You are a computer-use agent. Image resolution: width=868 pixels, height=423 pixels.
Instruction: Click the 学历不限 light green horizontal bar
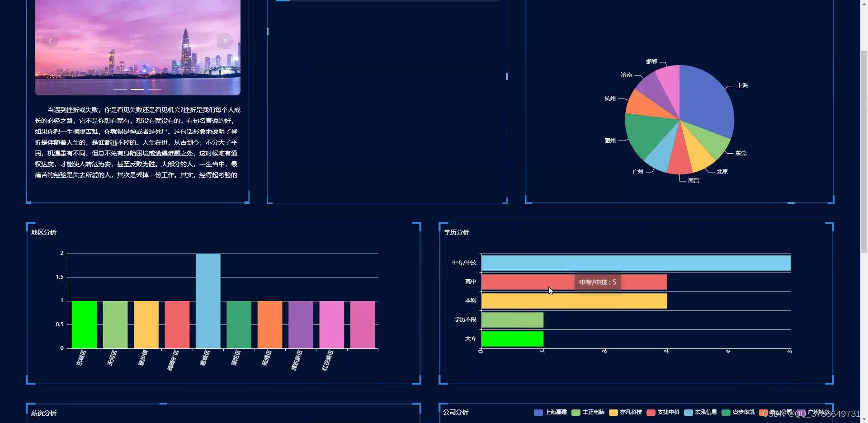tap(512, 320)
